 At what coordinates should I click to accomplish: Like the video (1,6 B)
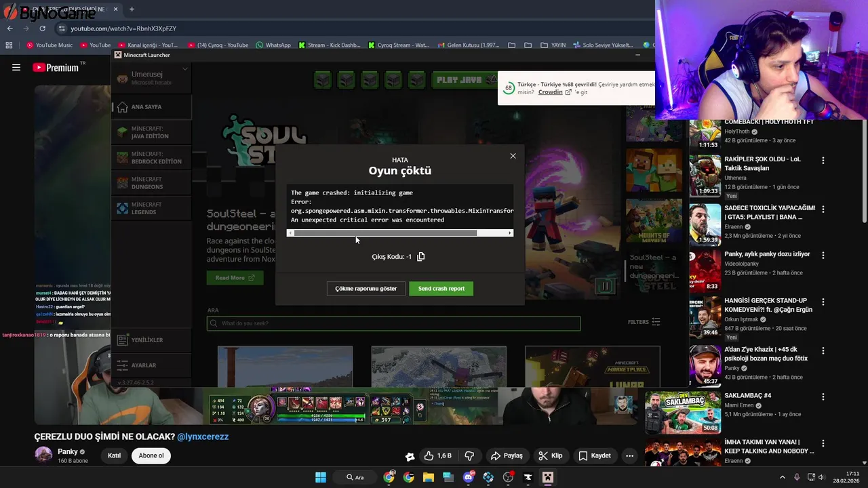(437, 455)
